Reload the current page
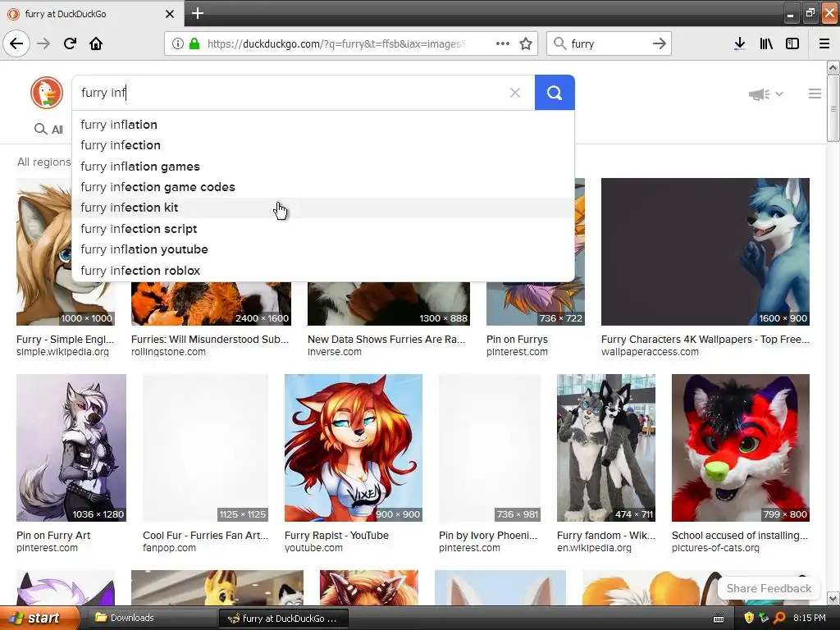The width and height of the screenshot is (840, 630). pyautogui.click(x=70, y=43)
